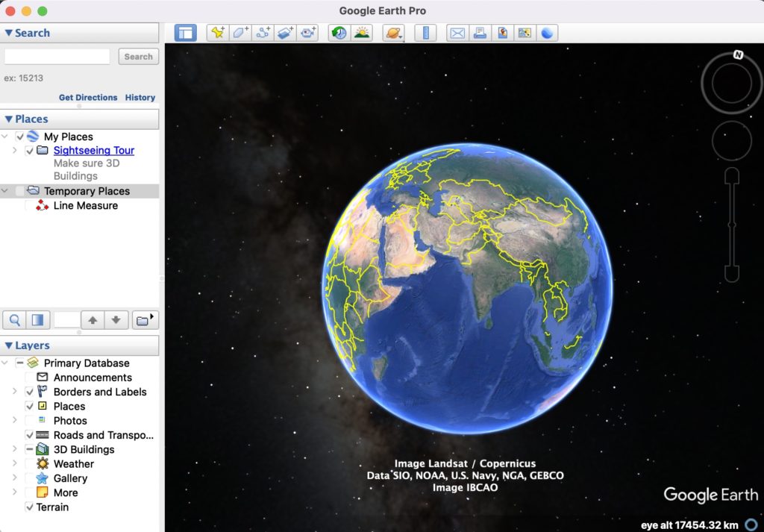
Task: Add a new placemark with the pushpin tool
Action: pyautogui.click(x=217, y=32)
